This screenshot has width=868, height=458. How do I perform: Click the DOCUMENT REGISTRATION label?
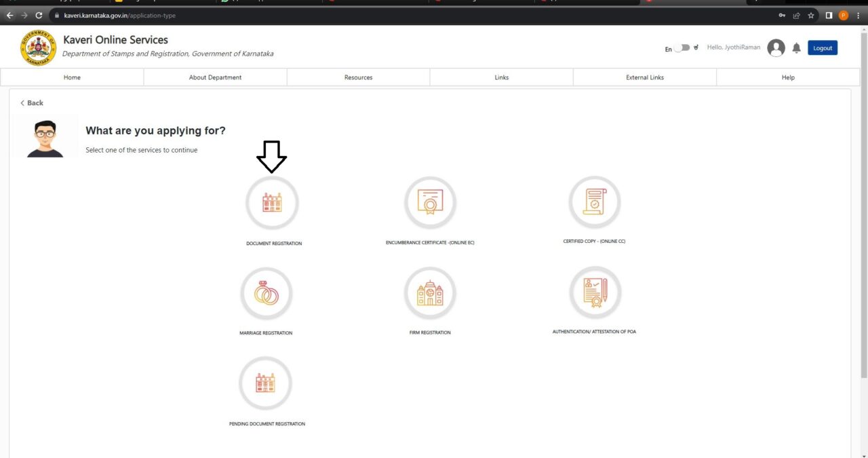[274, 243]
